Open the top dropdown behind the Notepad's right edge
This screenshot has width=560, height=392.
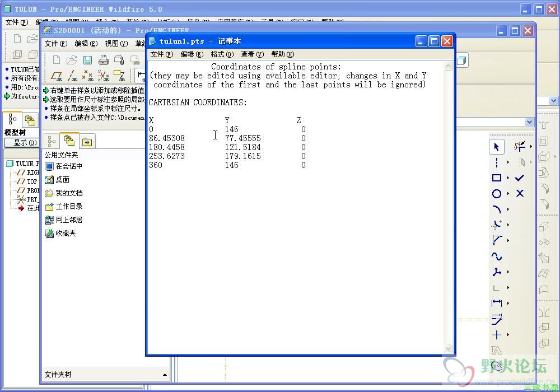coord(553,101)
